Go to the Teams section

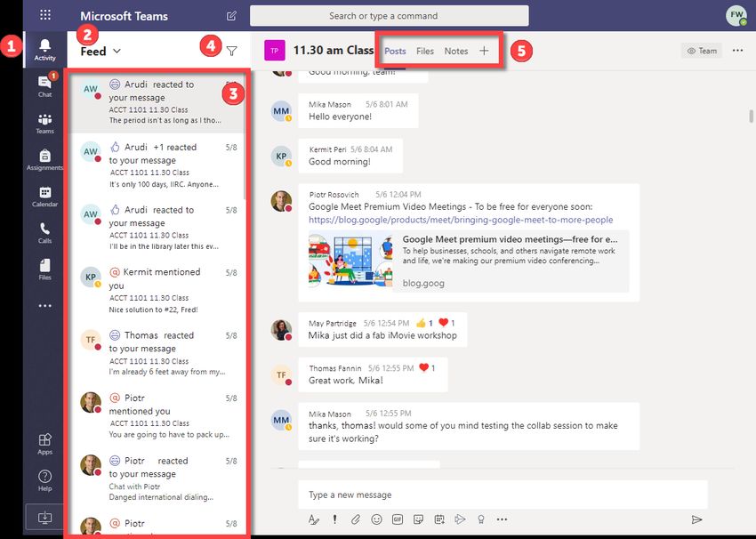[44, 123]
